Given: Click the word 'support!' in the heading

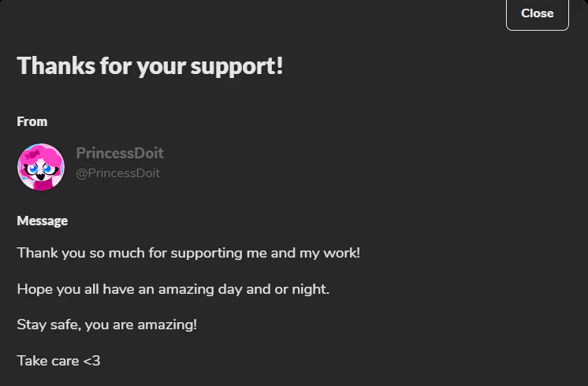Looking at the screenshot, I should (236, 67).
